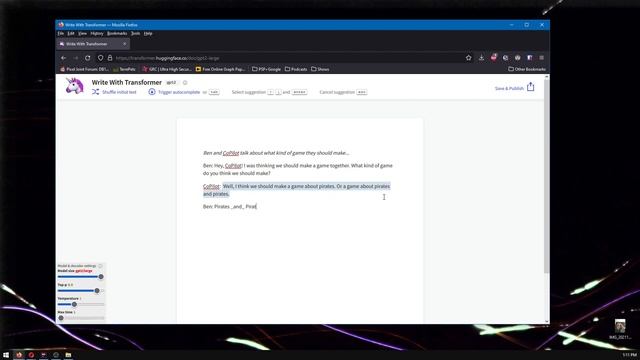Adjust the Top-p slider handle
640x360 pixels.
coord(97,291)
